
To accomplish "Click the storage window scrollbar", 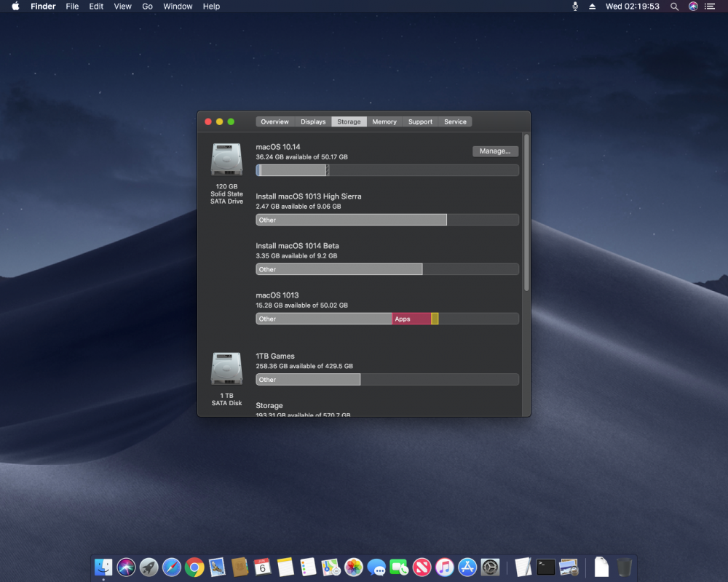I will click(x=526, y=212).
